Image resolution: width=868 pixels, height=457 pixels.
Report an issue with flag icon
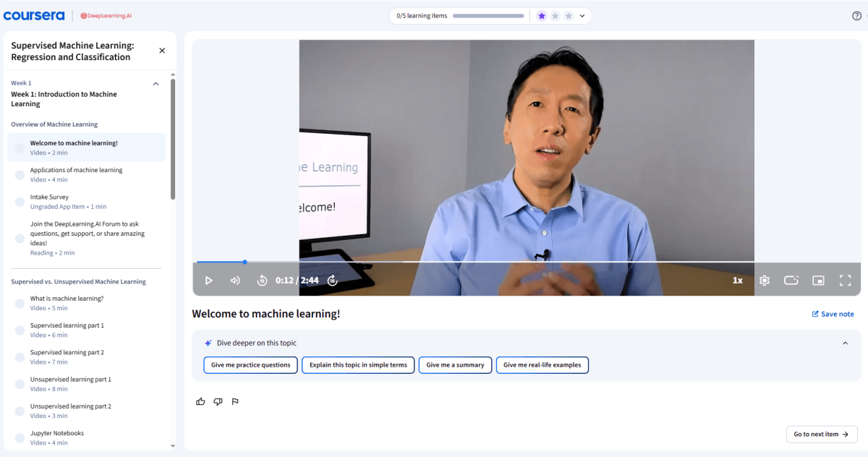(x=235, y=402)
